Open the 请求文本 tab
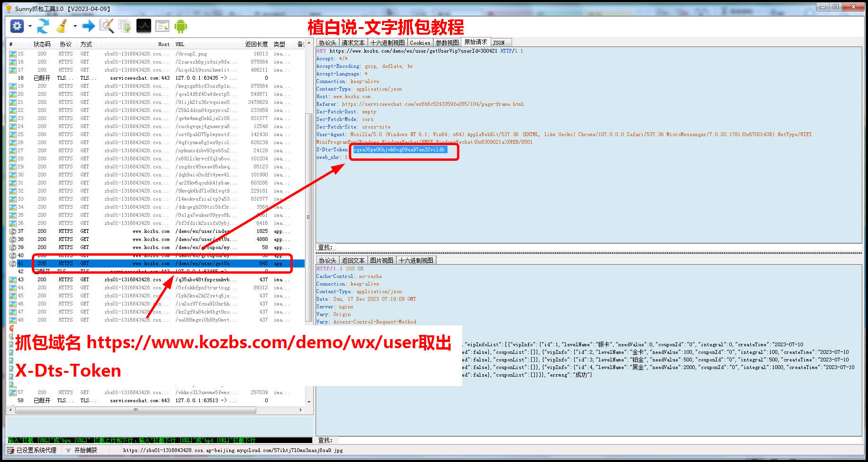Image resolution: width=868 pixels, height=462 pixels. click(353, 43)
